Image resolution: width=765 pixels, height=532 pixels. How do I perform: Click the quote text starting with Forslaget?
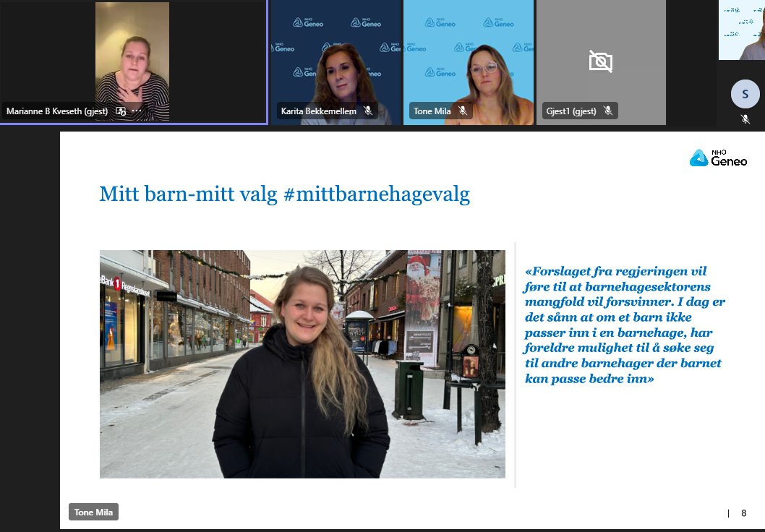[x=625, y=325]
